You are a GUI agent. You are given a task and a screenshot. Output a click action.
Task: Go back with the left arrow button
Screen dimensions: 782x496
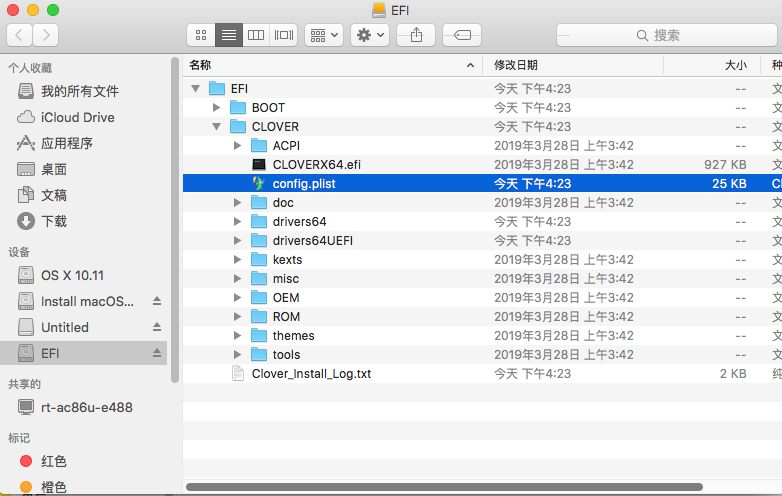pos(19,35)
